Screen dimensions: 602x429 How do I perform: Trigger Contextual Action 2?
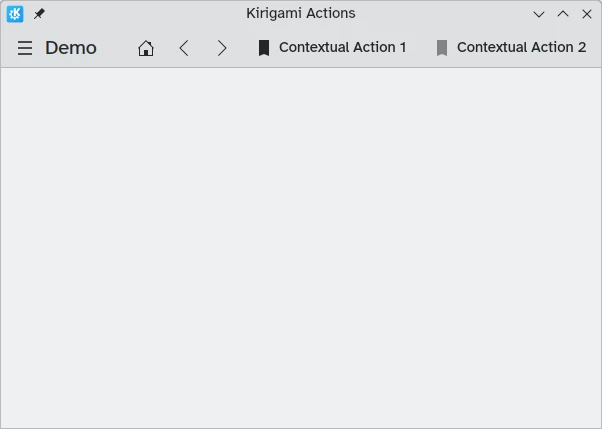point(511,48)
